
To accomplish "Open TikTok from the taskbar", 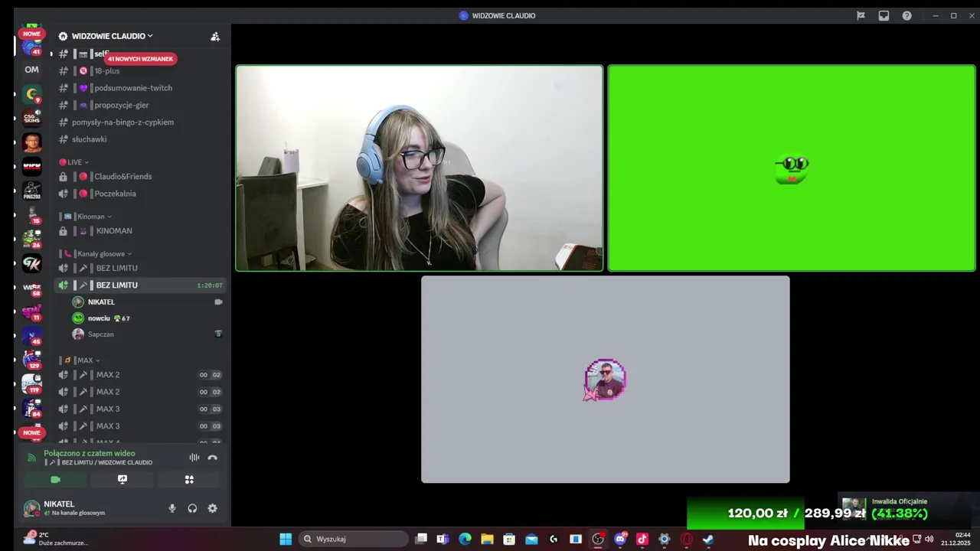I will [x=642, y=540].
